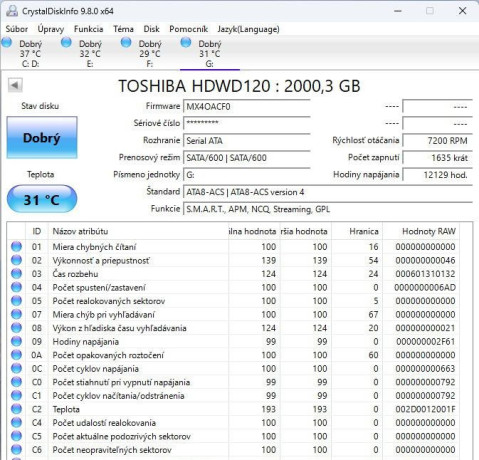This screenshot has height=460, width=479.
Task: Click the status orb for attribute 0C
Action: click(x=16, y=368)
